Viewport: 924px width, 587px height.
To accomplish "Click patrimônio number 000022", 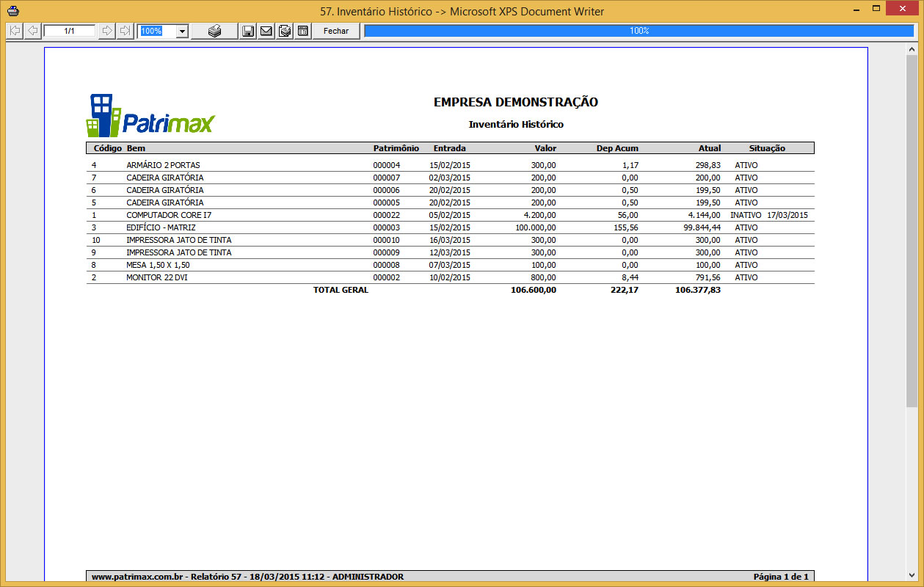I will coord(387,215).
